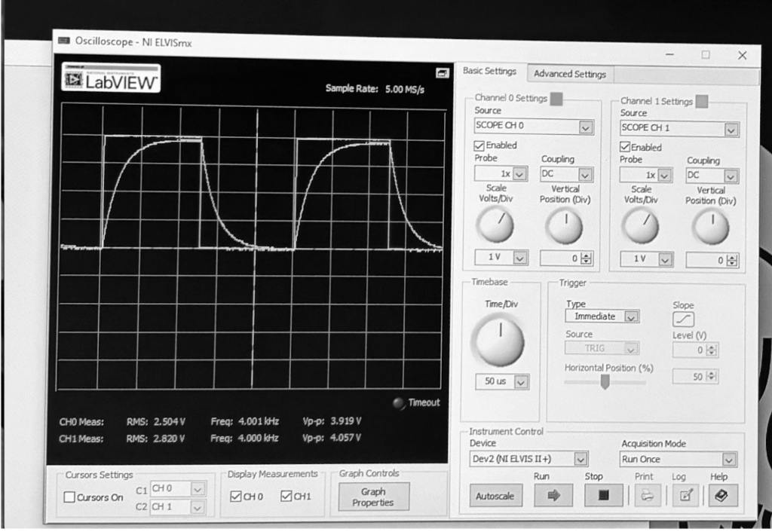Open Graph Properties
The width and height of the screenshot is (772, 532).
tap(372, 496)
